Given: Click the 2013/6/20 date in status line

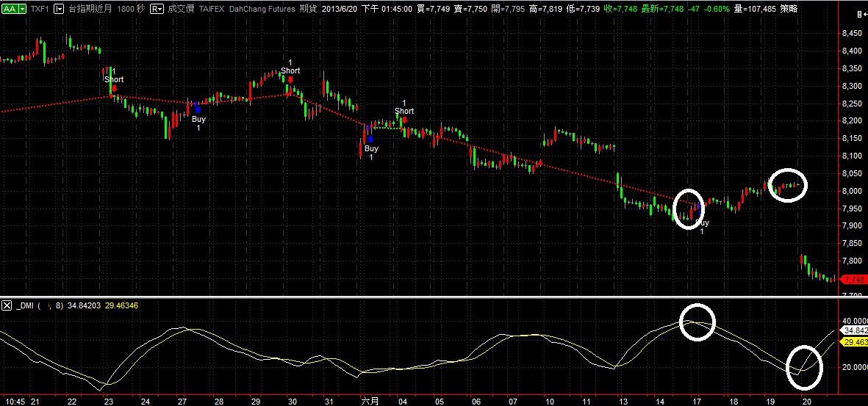Looking at the screenshot, I should (340, 9).
